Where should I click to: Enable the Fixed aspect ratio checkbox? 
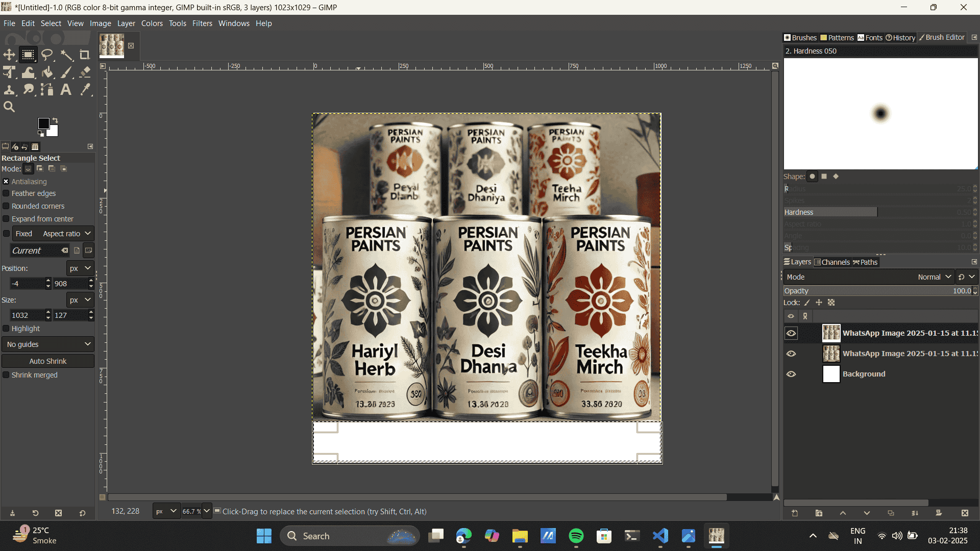pos(6,234)
